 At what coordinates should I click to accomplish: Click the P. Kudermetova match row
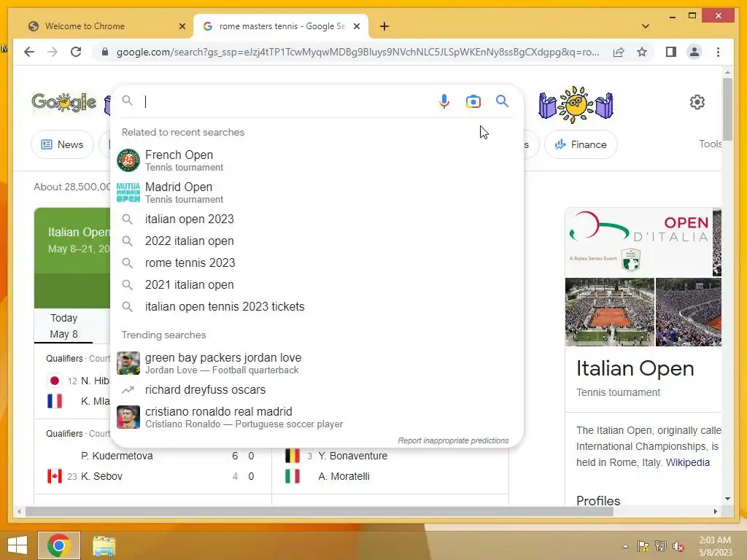tap(152, 456)
